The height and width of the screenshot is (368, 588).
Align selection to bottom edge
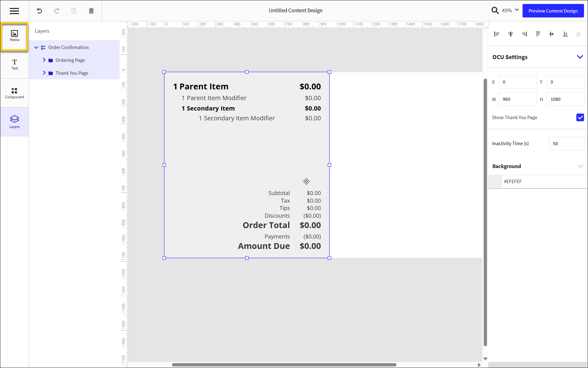click(x=565, y=34)
